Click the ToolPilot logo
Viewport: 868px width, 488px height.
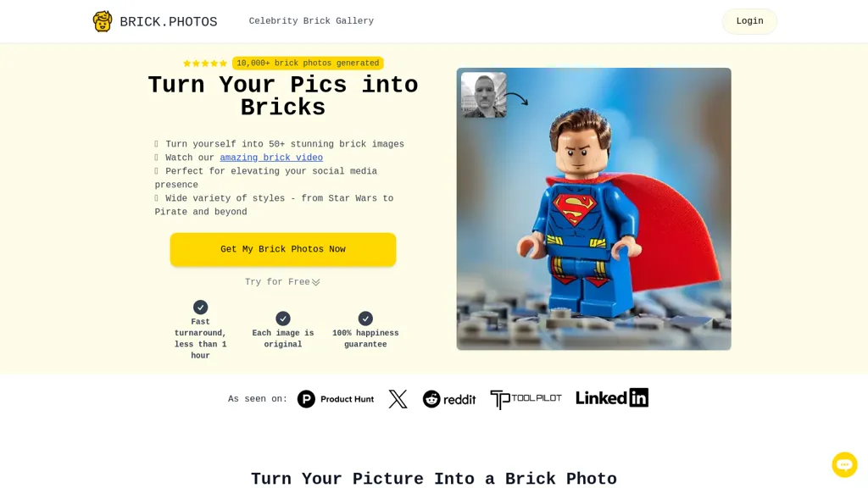pos(526,399)
